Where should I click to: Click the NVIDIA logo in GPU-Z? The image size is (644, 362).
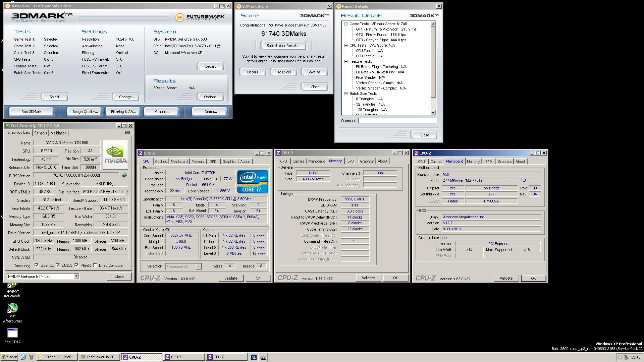click(x=115, y=155)
